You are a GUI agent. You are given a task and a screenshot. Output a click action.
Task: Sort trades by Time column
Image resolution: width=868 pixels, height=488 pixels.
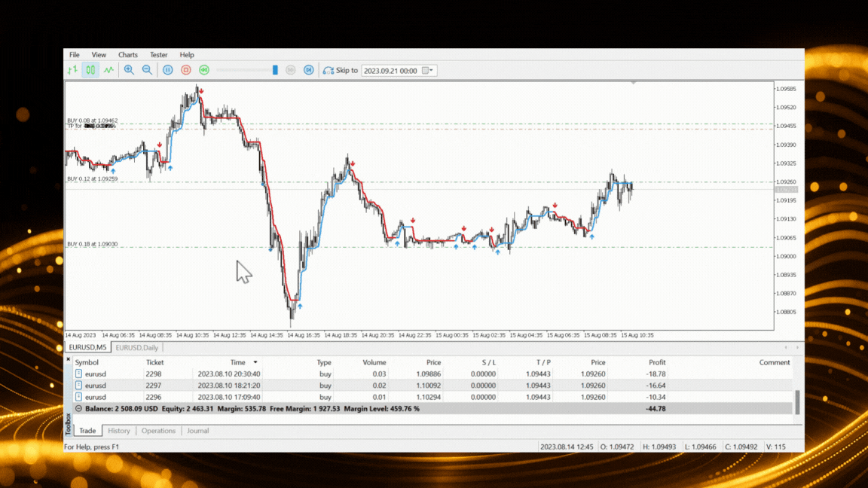(238, 362)
